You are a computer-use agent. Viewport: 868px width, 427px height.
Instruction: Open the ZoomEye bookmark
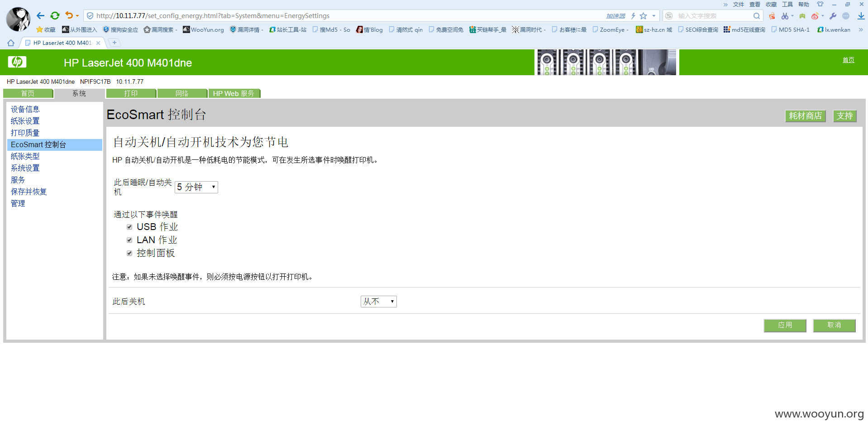tap(610, 29)
